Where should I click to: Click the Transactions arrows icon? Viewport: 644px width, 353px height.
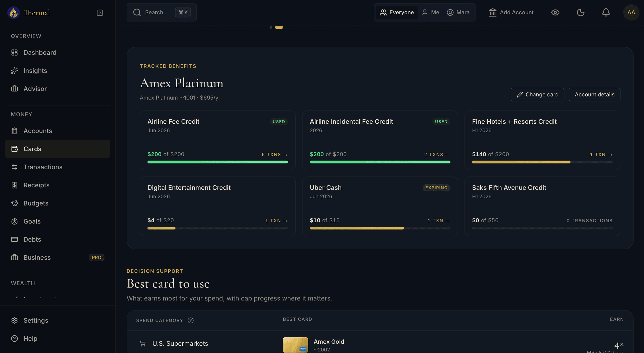pos(14,167)
